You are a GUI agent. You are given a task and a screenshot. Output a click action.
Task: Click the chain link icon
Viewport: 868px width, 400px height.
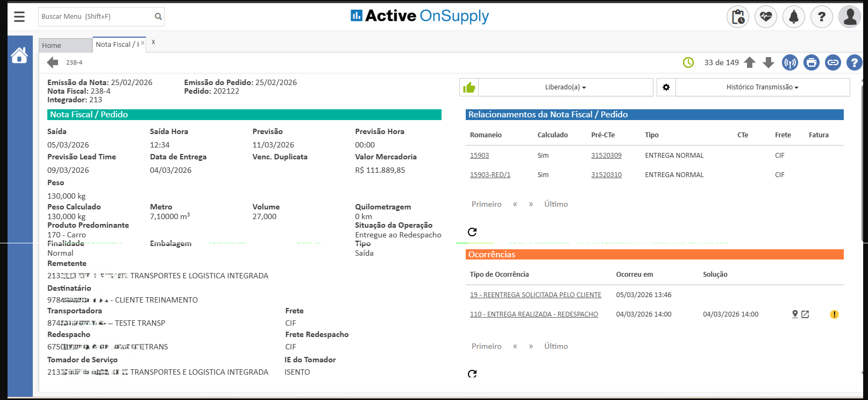pos(833,63)
